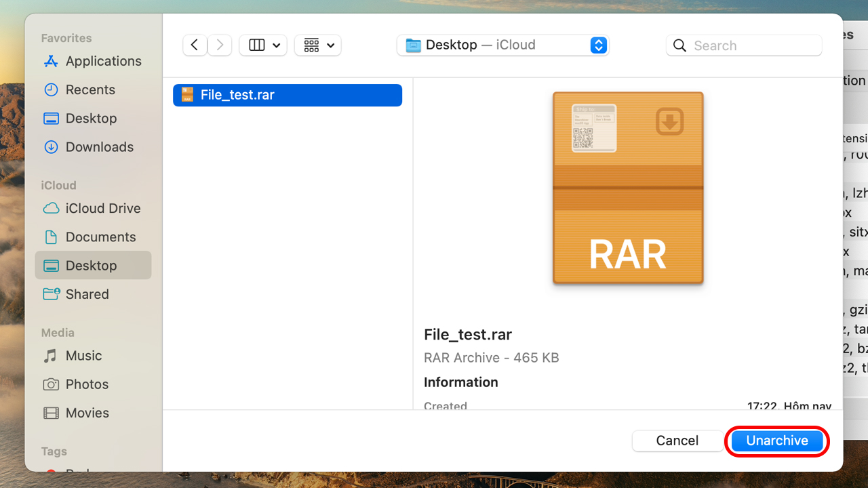Click the Tags section header
868x488 pixels.
click(54, 451)
